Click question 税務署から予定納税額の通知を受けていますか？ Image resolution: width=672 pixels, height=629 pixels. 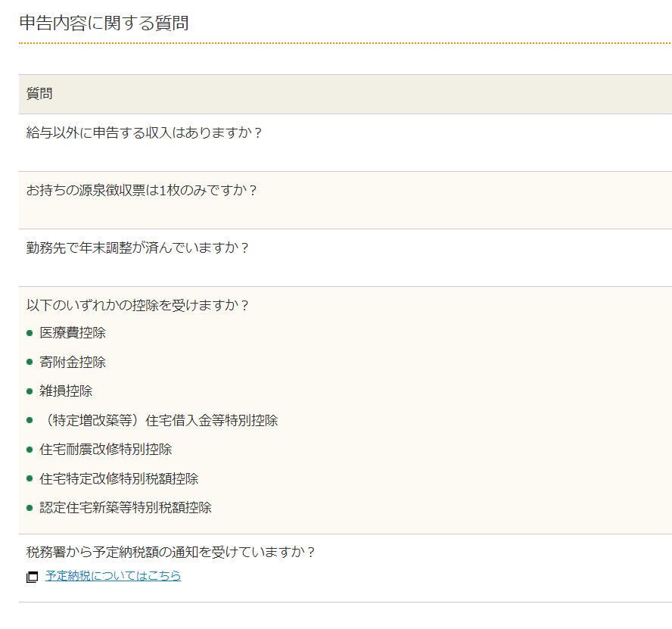tap(170, 552)
